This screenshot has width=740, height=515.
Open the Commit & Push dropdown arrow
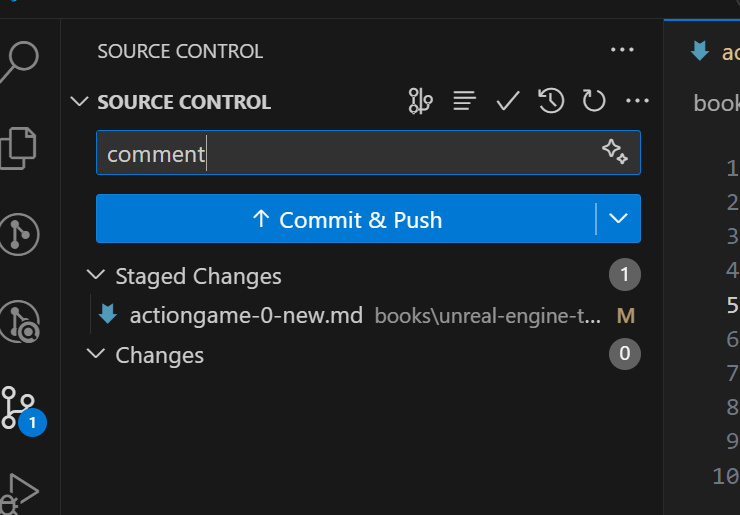click(618, 219)
